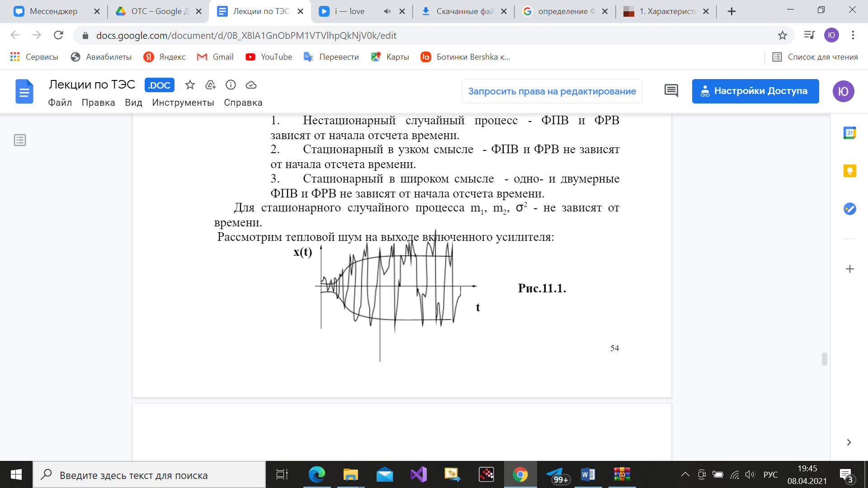This screenshot has height=488, width=868.
Task: Open the Яндекс bookmark
Action: 165,57
